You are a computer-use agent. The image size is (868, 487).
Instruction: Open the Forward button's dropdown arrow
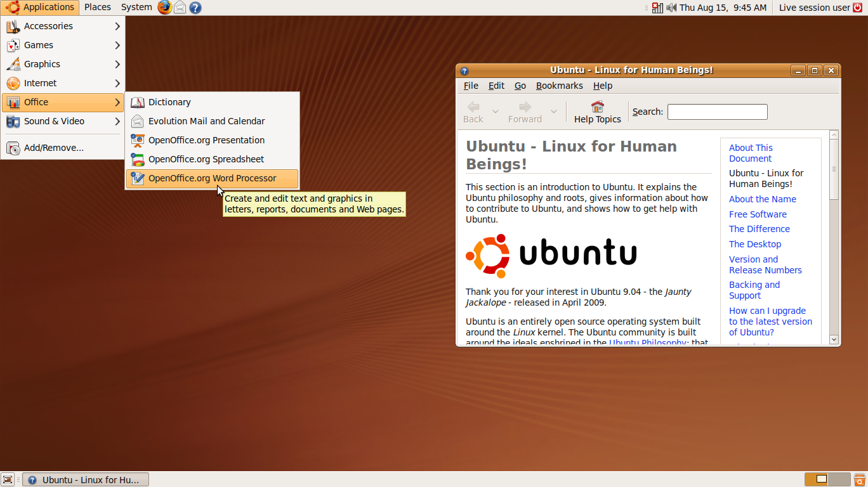[553, 112]
